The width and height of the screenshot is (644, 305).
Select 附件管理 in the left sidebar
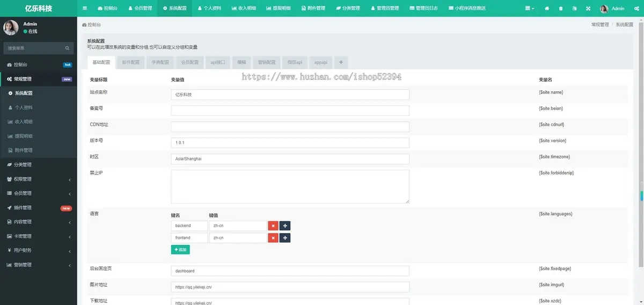(x=39, y=150)
